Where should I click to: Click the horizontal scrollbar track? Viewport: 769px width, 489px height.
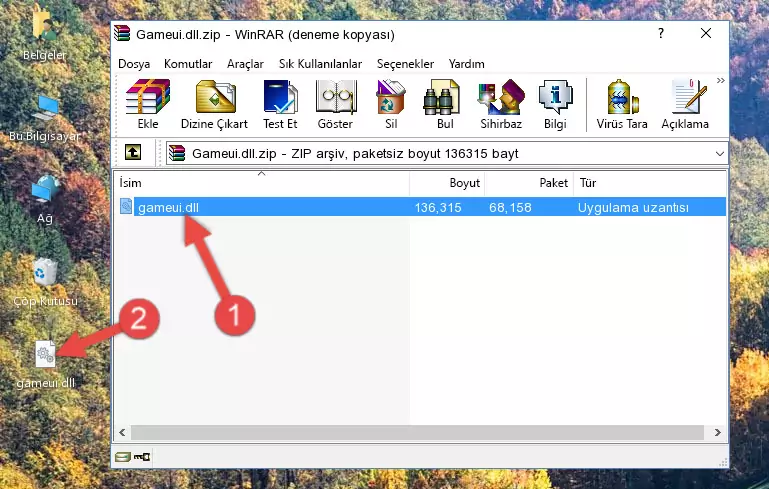click(x=417, y=433)
